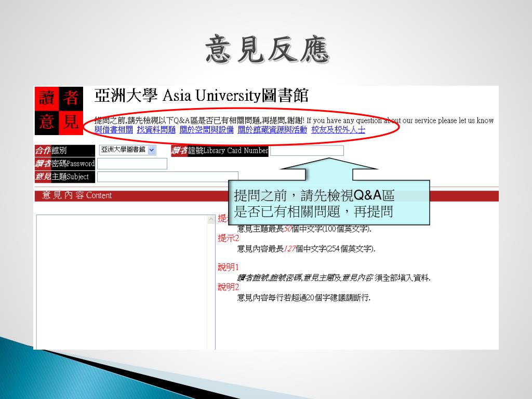Open the 與借書相關 Q&A link
The image size is (532, 399).
[114, 129]
